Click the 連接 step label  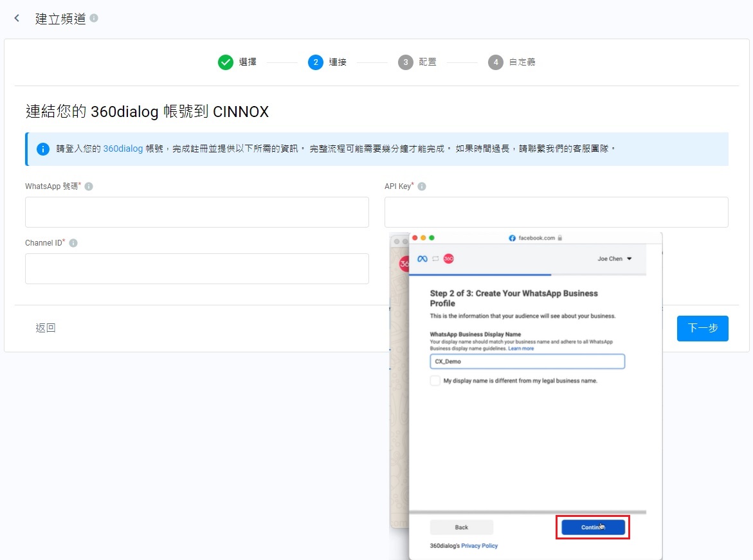[x=338, y=62]
